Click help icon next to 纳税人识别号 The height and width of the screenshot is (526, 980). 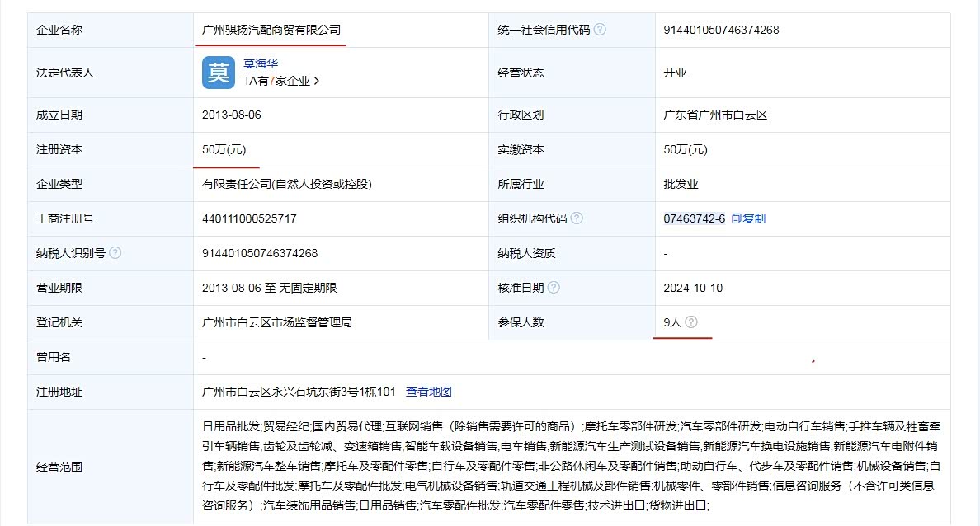(x=115, y=253)
